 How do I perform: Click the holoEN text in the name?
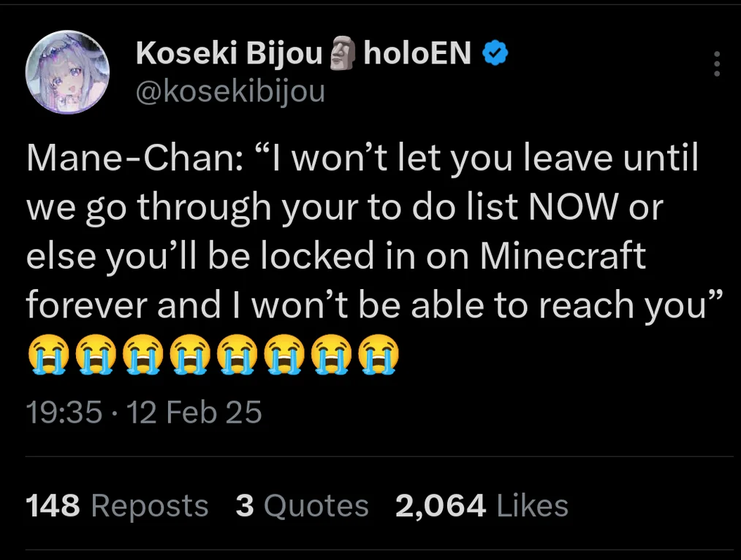tap(417, 53)
